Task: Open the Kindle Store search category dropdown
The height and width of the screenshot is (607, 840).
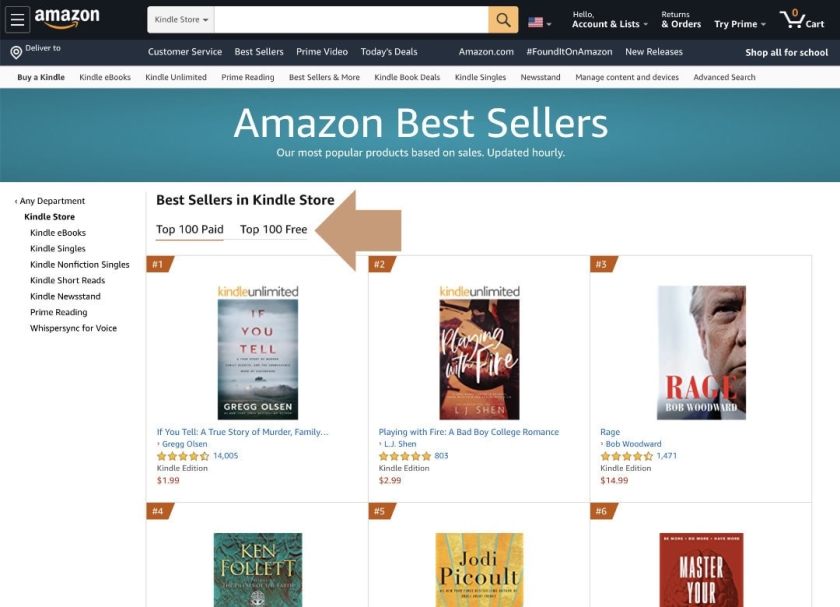Action: [180, 18]
